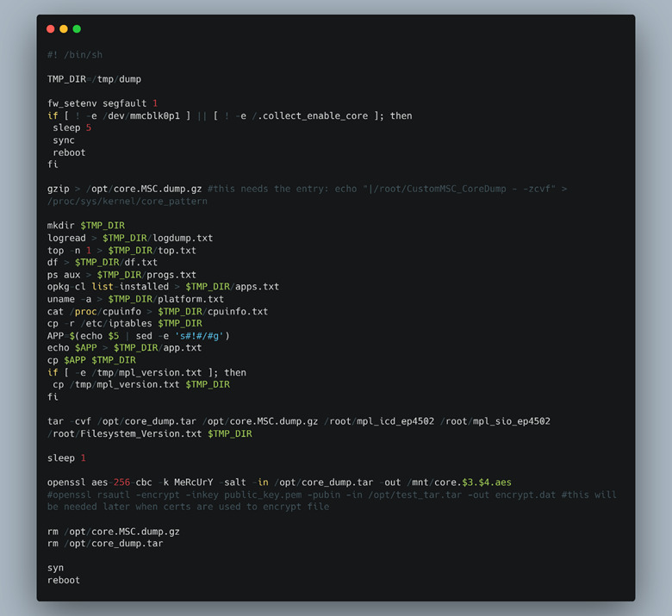Click the 'opkg-cl list-installed' line
The image size is (672, 616).
tap(164, 287)
